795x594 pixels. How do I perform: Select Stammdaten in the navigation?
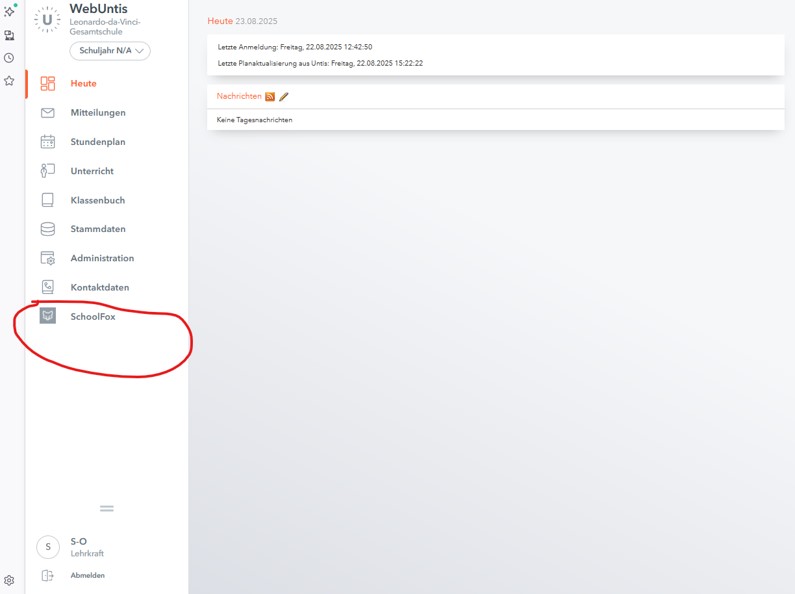(x=97, y=229)
